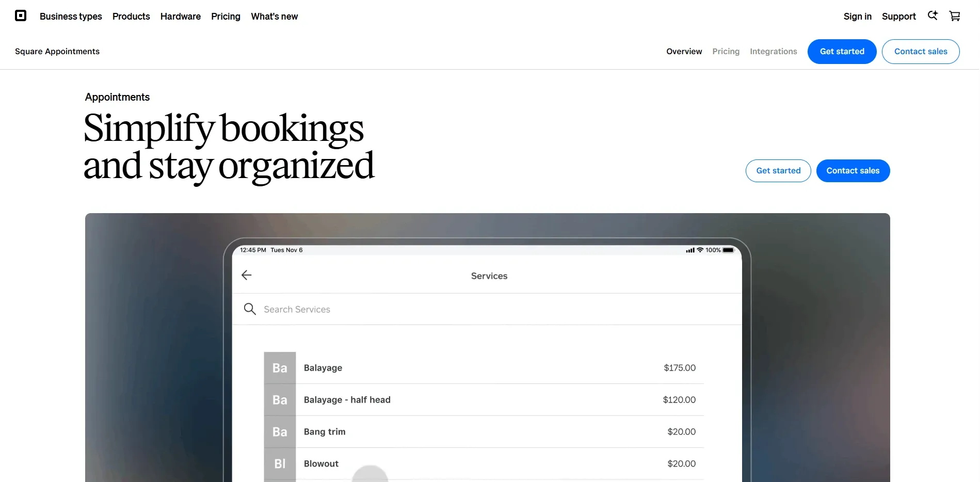Click the Appointments heading label
Image resolution: width=980 pixels, height=482 pixels.
117,97
